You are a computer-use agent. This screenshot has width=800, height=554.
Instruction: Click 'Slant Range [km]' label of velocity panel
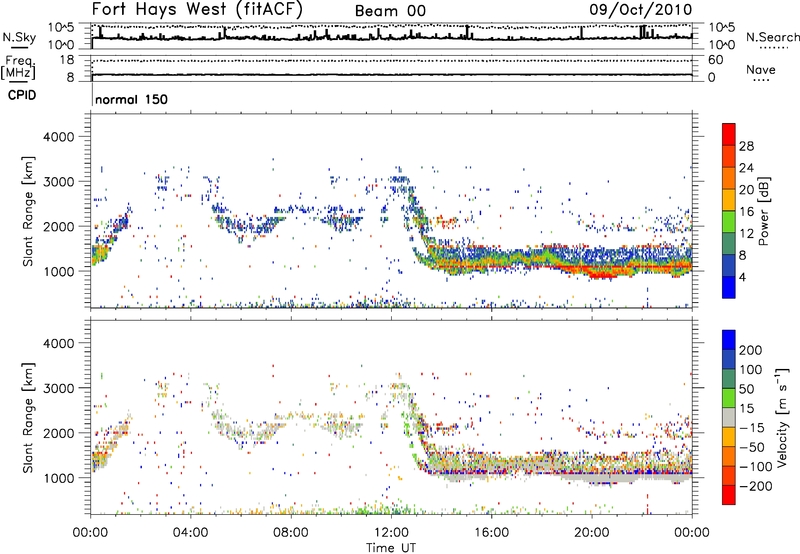click(x=28, y=418)
